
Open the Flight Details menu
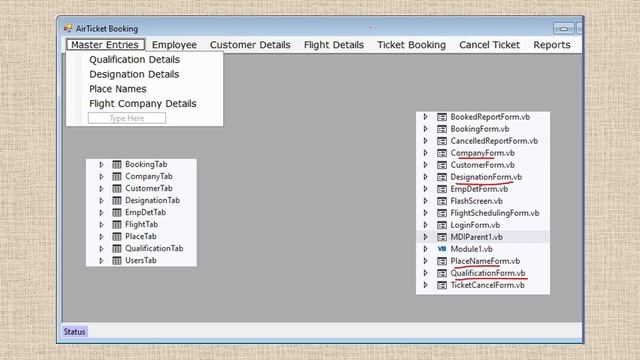pyautogui.click(x=334, y=45)
